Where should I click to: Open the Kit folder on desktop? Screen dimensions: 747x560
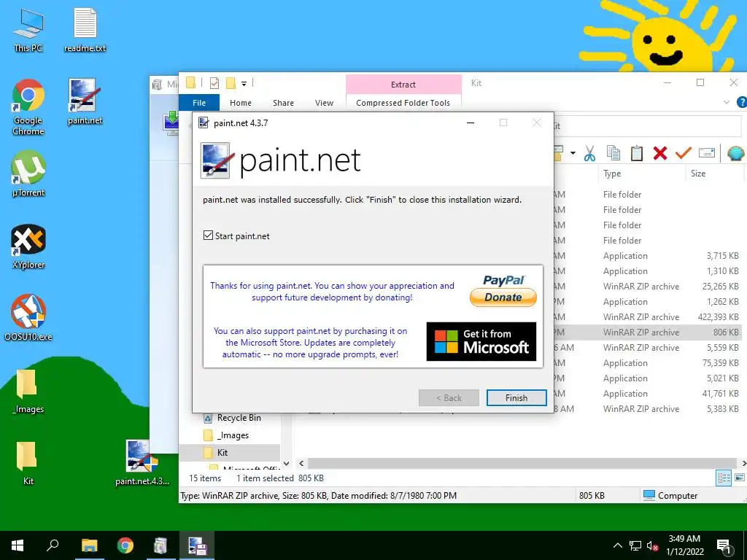(28, 462)
